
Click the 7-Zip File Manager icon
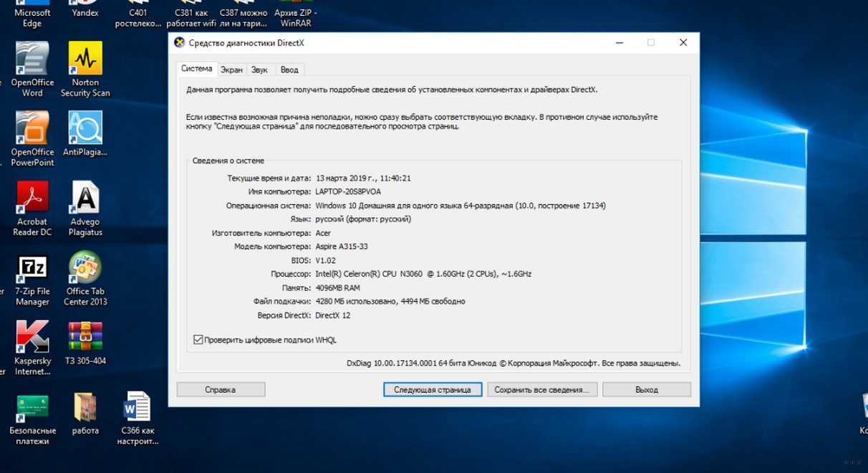[32, 269]
